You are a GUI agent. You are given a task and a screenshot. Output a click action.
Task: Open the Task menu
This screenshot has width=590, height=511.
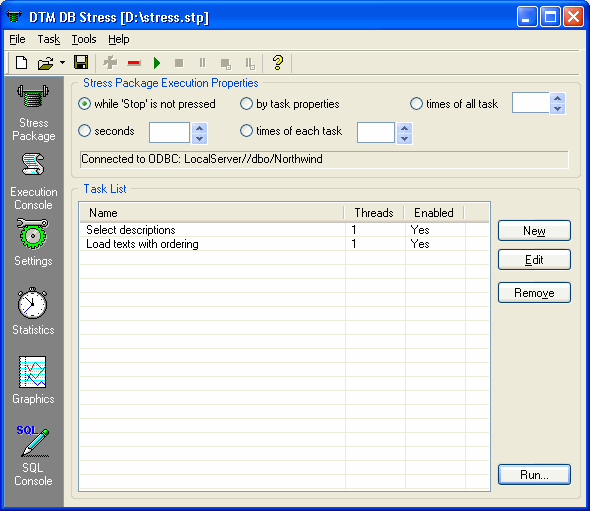(x=49, y=39)
